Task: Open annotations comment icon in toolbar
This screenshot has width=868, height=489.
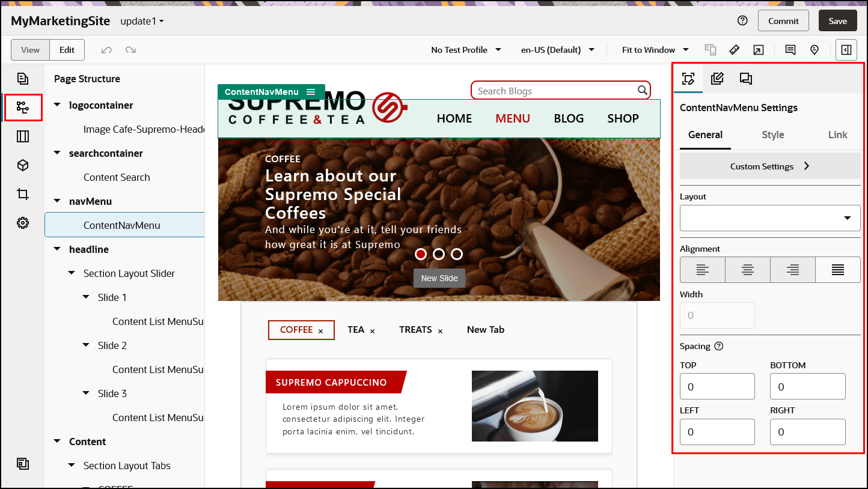Action: pyautogui.click(x=790, y=50)
